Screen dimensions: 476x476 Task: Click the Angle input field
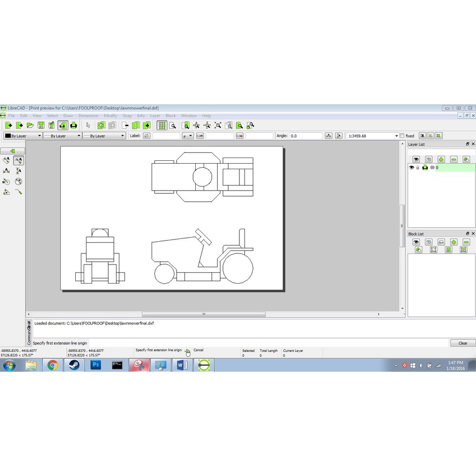click(306, 136)
